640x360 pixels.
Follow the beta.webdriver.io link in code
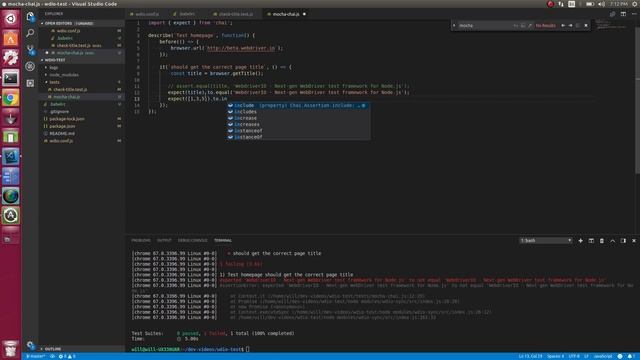[x=241, y=48]
